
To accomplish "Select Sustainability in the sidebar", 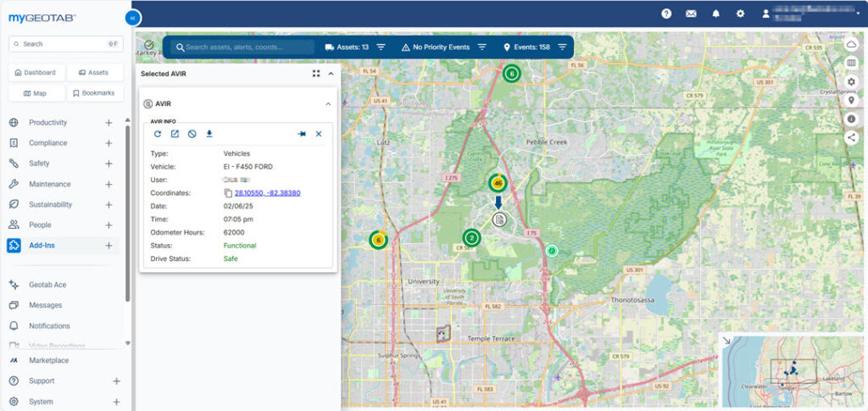I will (50, 204).
